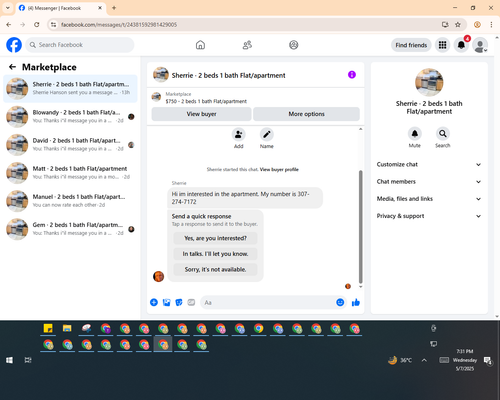The width and height of the screenshot is (500, 400).
Task: Open the Windows notification center
Action: pyautogui.click(x=488, y=360)
